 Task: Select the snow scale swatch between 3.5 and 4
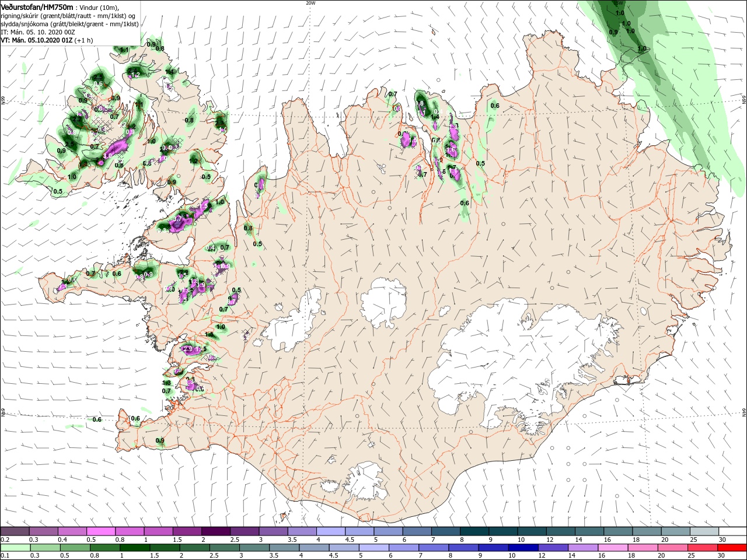pos(302,531)
